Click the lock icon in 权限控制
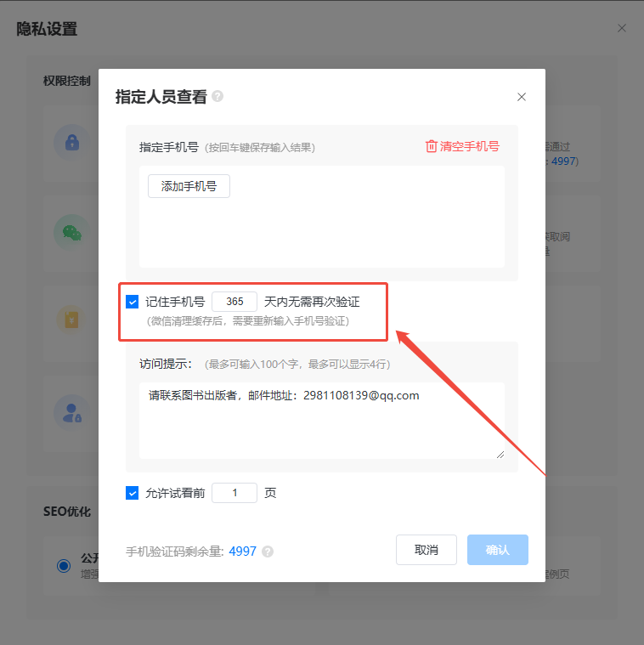Screen dimensions: 644x645 72,142
